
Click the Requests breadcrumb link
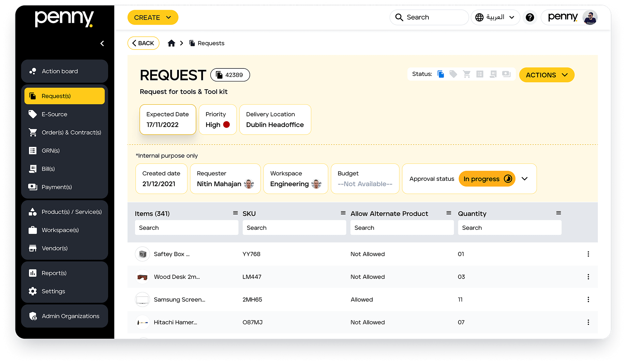(211, 43)
